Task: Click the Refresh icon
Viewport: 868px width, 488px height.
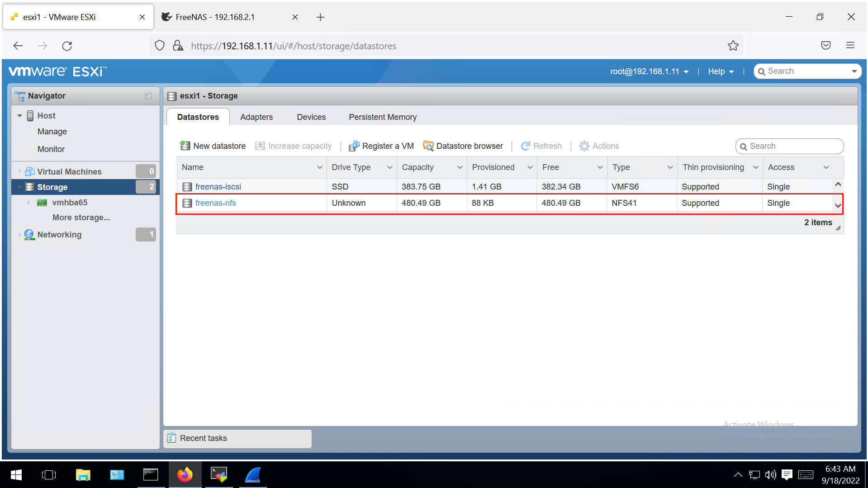Action: click(525, 146)
